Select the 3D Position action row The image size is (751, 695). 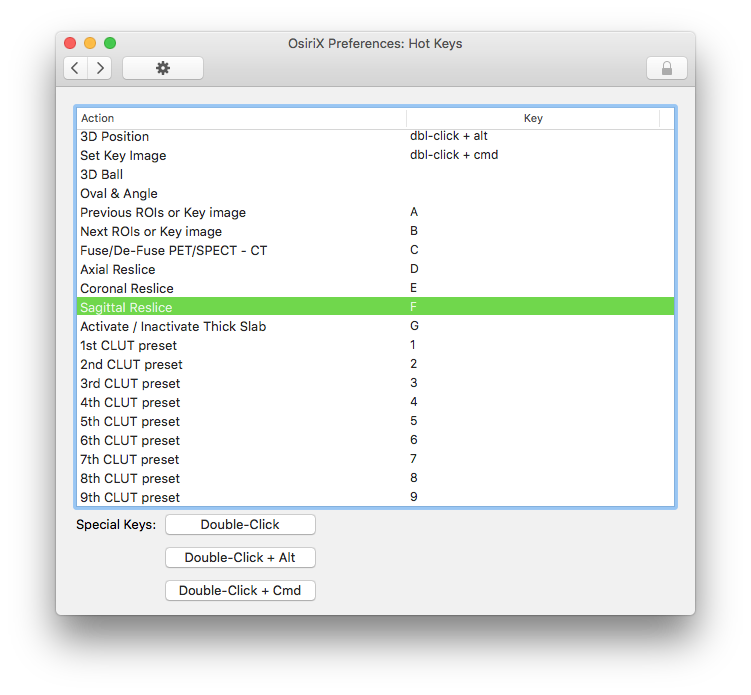376,137
